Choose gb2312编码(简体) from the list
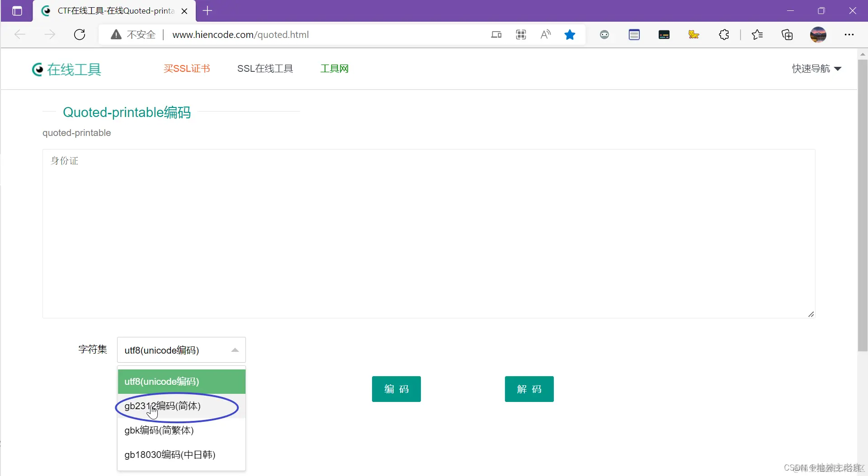This screenshot has width=868, height=476. [x=181, y=406]
